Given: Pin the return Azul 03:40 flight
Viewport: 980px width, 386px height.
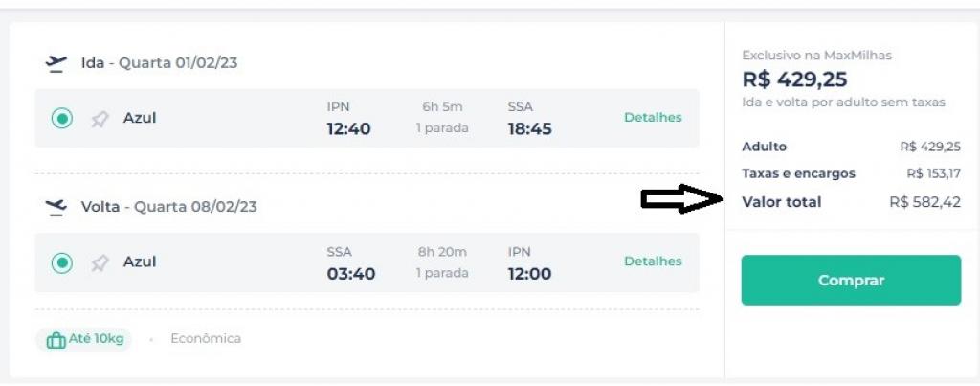Looking at the screenshot, I should click(100, 262).
